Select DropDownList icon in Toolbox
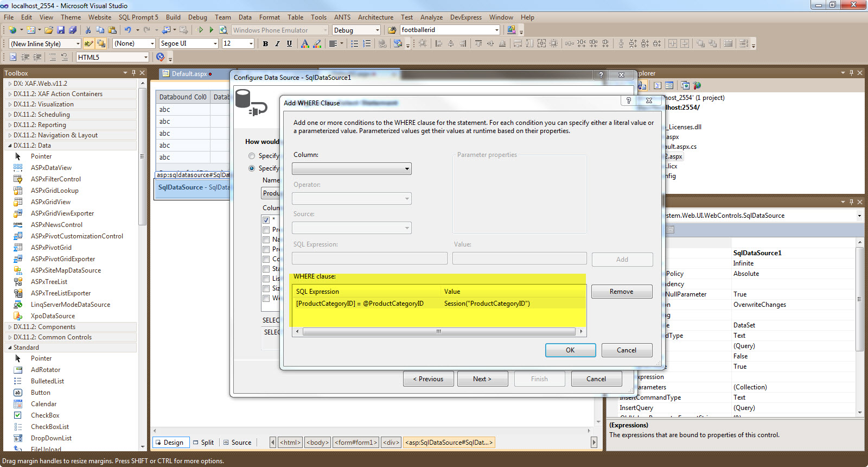This screenshot has height=467, width=868. (x=18, y=438)
